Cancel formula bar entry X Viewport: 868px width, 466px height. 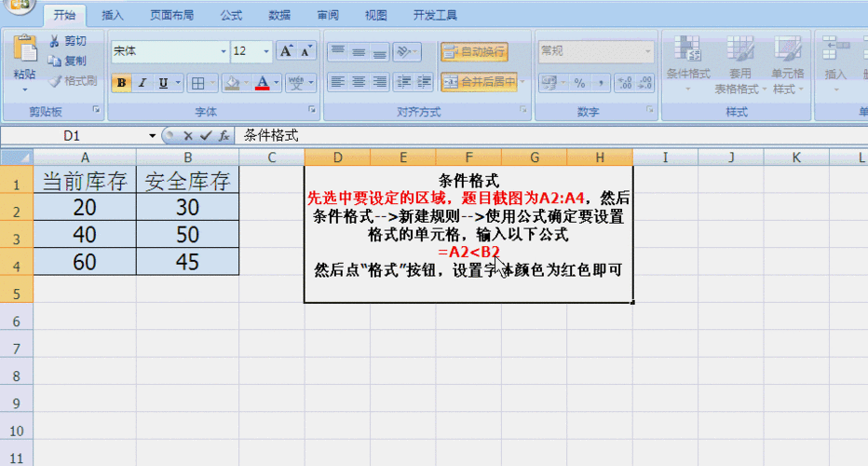click(x=188, y=136)
